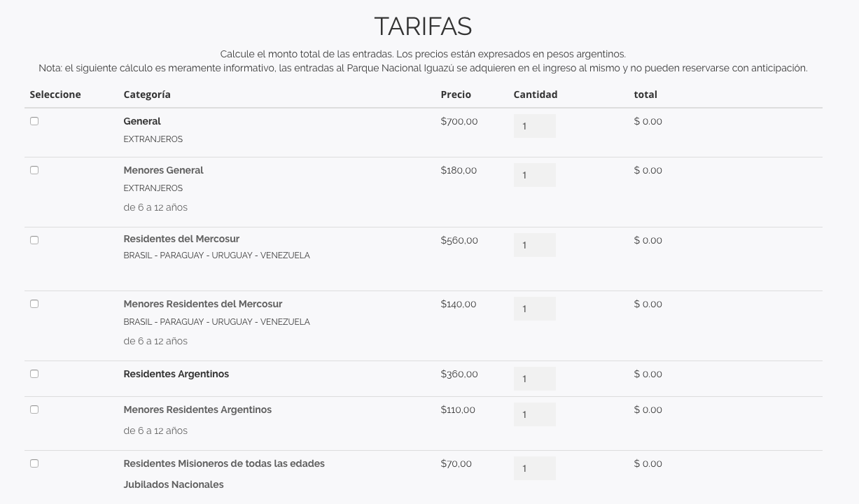Screen dimensions: 859x504
Task: Click the Cantidad column header
Action: tap(536, 94)
